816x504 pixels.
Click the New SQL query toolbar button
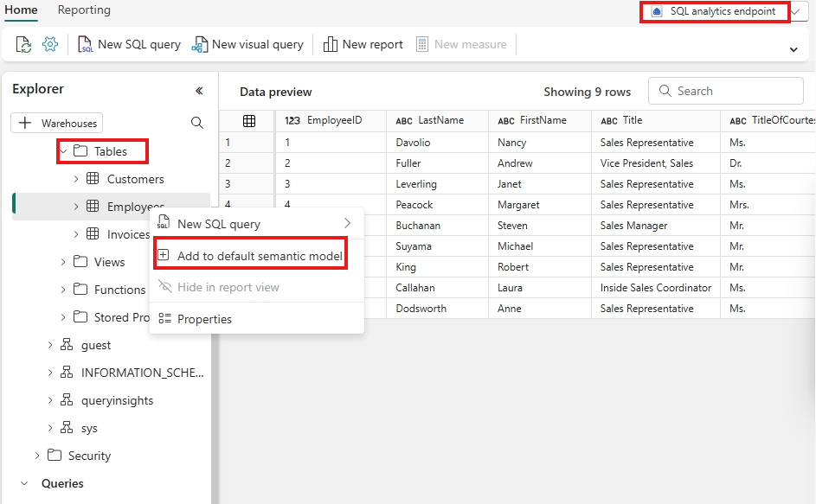(x=129, y=45)
